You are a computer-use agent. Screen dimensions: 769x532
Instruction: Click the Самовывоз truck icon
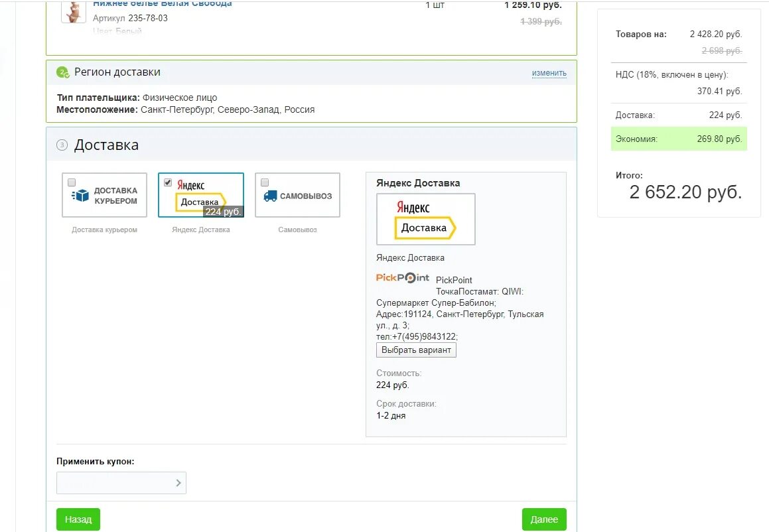click(270, 196)
